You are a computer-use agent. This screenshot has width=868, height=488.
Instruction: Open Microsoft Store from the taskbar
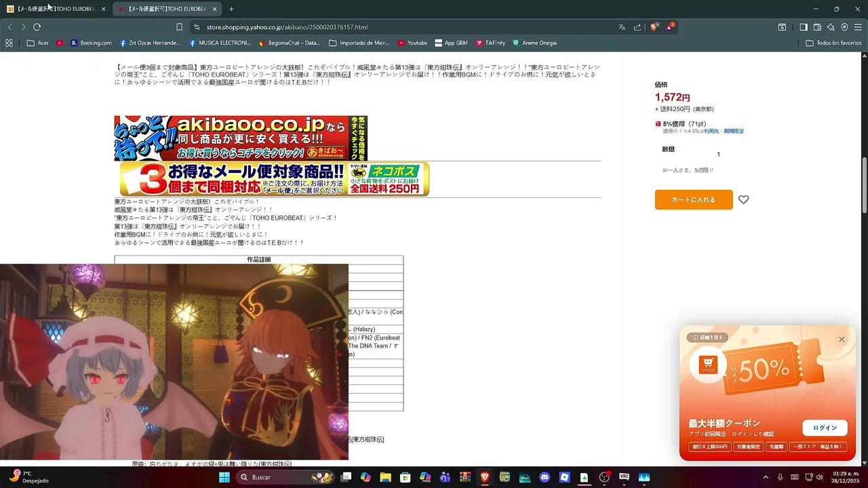(406, 477)
